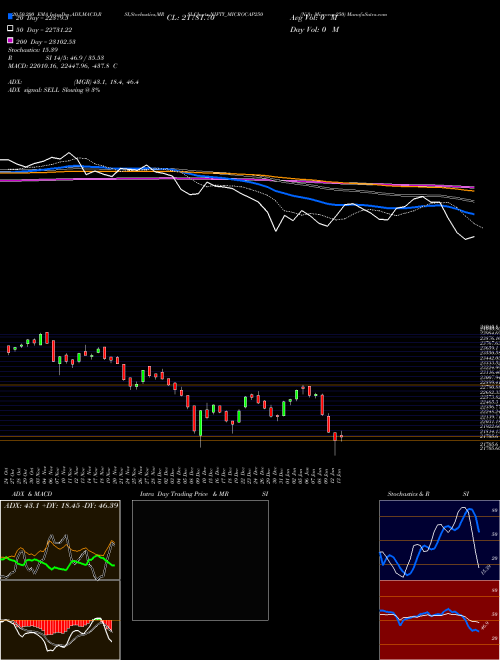Click the blue 20 Day legend swatch

pos(10,16)
